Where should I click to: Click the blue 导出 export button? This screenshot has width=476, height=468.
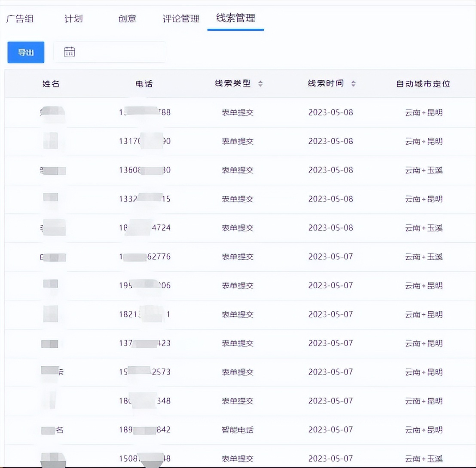25,52
